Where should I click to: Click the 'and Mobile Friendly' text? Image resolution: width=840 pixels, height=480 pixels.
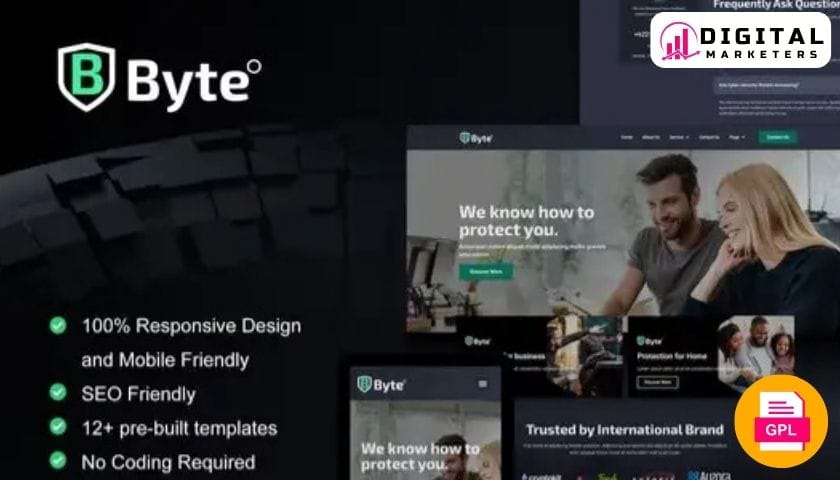(x=165, y=360)
